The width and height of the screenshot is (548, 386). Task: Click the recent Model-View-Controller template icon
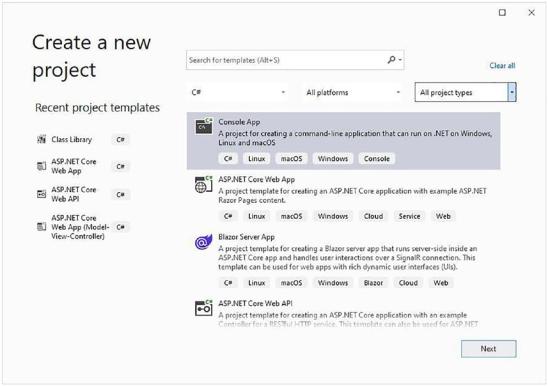(x=42, y=227)
